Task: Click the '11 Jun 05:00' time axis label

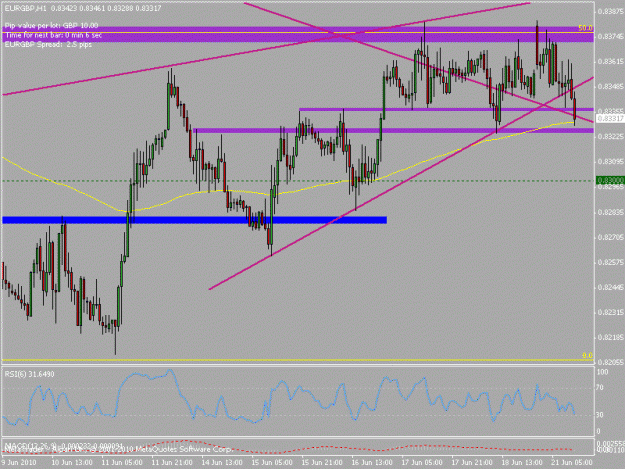Action: [x=122, y=462]
